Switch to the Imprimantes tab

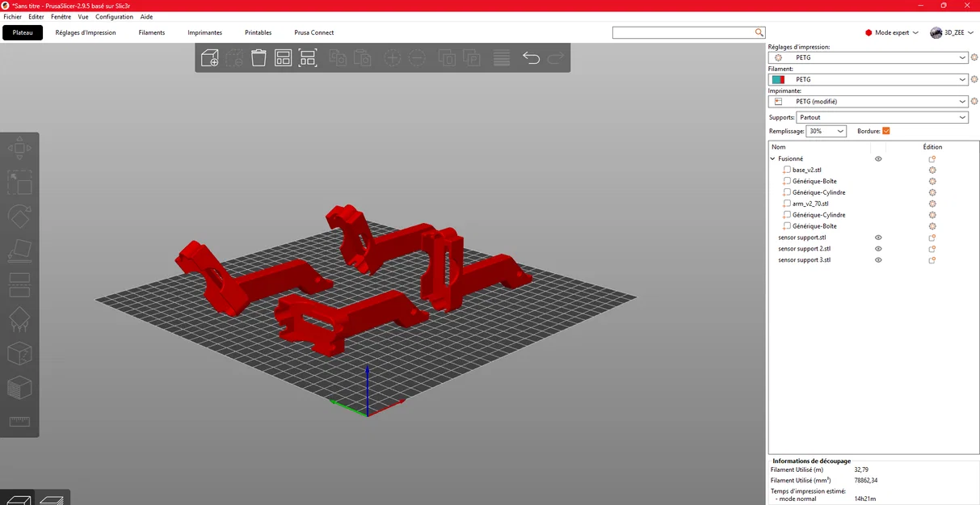205,33
